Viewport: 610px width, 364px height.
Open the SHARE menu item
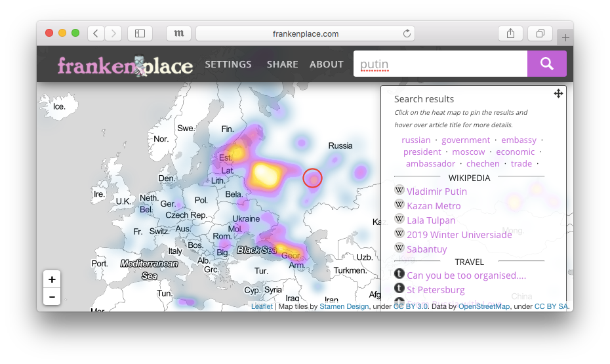point(282,64)
